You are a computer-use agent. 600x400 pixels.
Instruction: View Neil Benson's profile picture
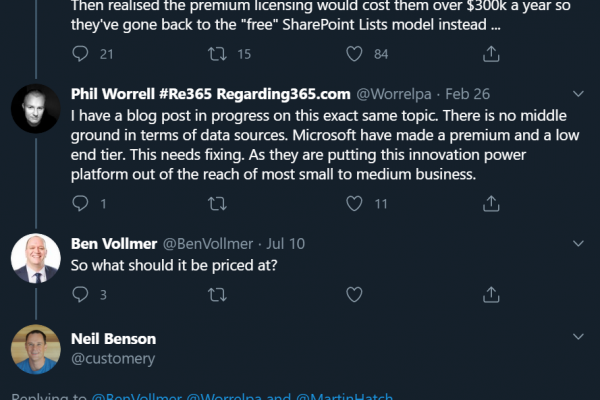tap(36, 349)
